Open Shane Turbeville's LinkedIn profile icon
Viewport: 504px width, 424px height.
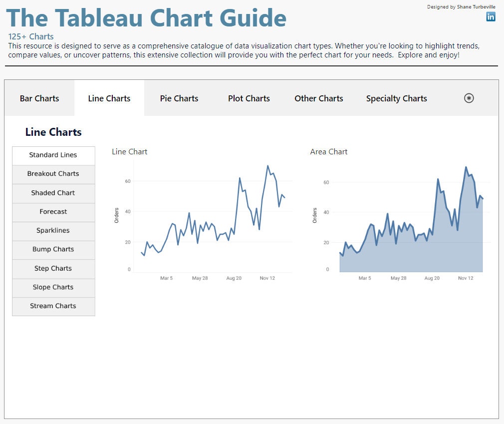(x=491, y=16)
